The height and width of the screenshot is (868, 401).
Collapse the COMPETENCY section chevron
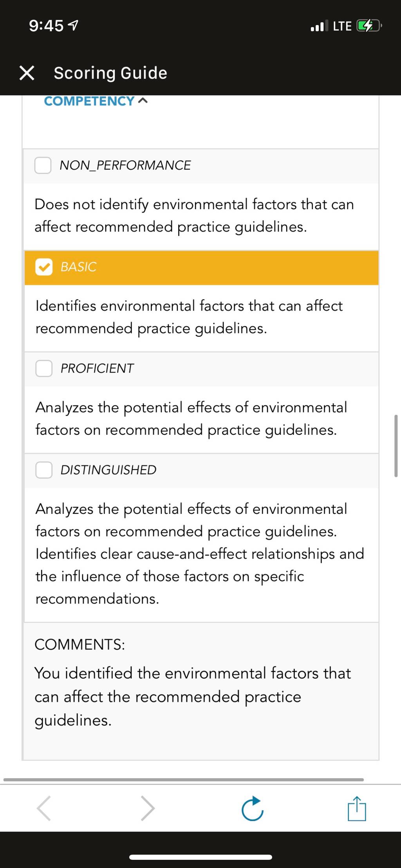point(143,101)
